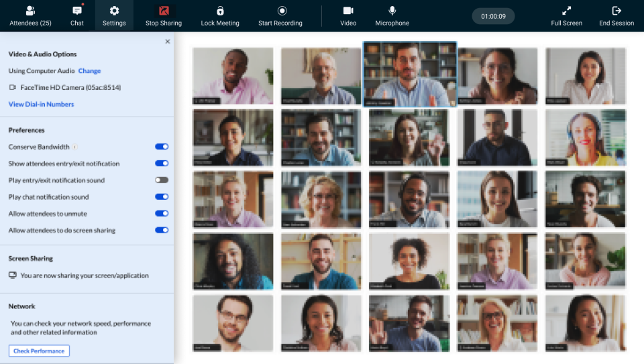Select the highlighted active speaker video tile
The image size is (644, 364).
410,74
